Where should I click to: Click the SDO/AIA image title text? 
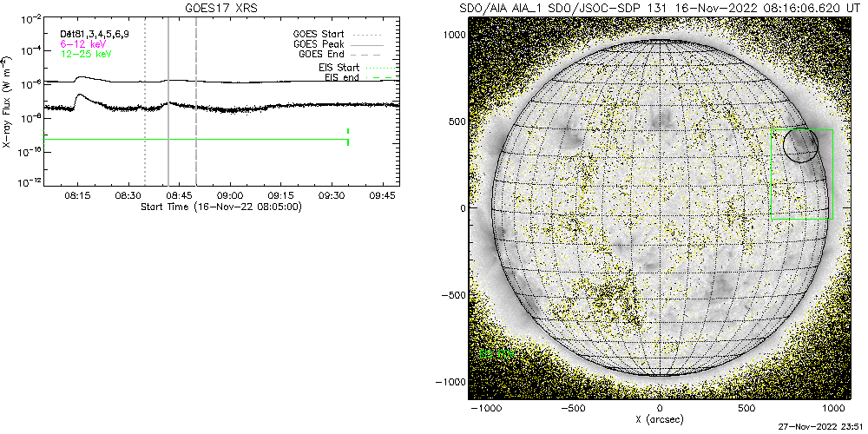click(x=660, y=9)
